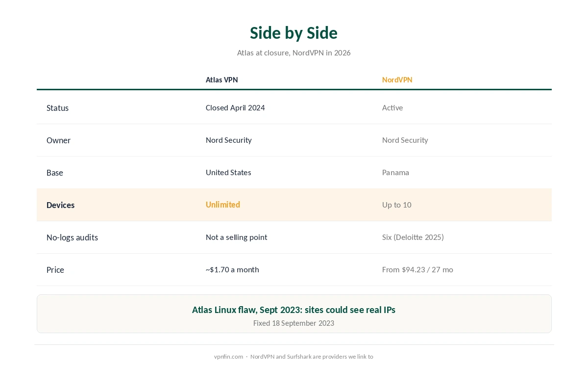Click the footer disclosure about NordVPN and Surfshark

[x=312, y=357]
